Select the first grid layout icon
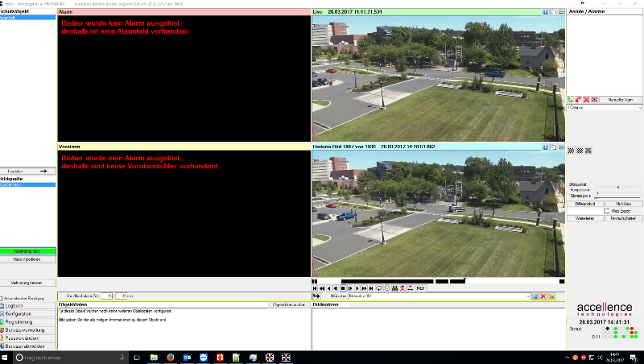 tap(571, 151)
